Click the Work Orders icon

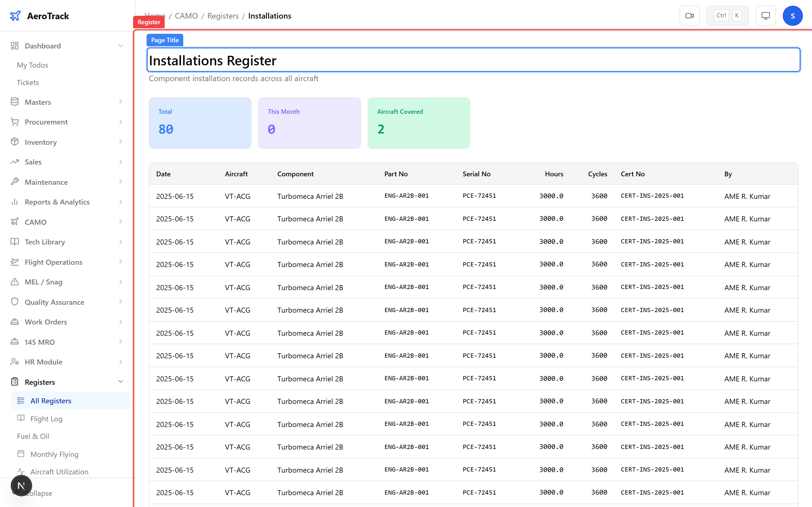(15, 322)
